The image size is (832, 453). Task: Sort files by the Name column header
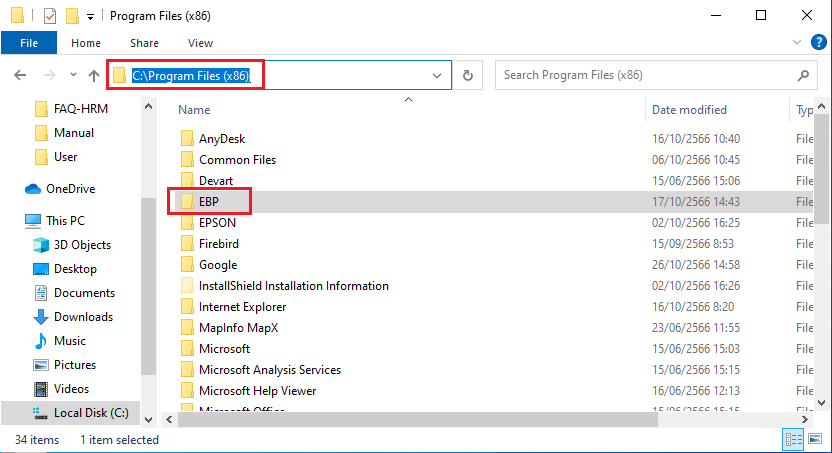[195, 110]
